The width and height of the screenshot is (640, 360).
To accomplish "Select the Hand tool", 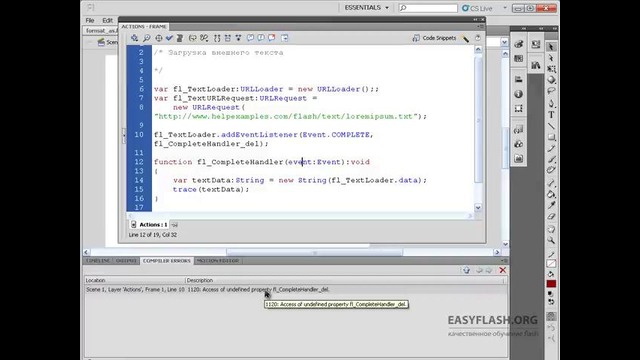I will 551,229.
